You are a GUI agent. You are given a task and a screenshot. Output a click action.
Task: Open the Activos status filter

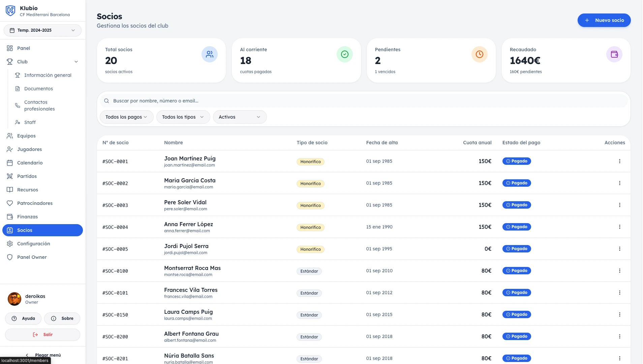(x=240, y=117)
